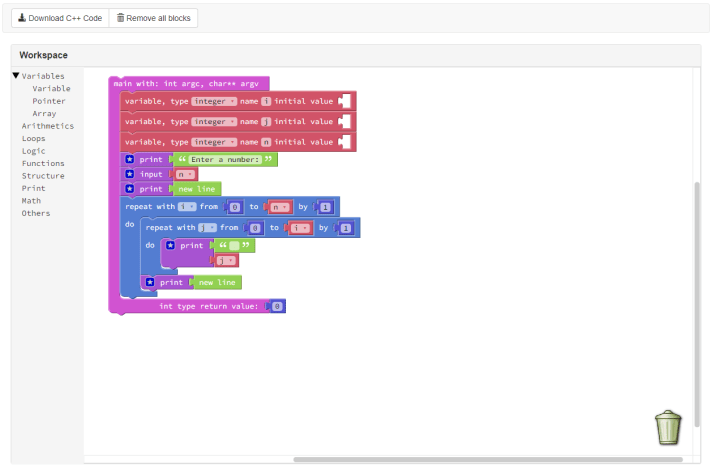Collapse the Variables category tree

coord(16,76)
